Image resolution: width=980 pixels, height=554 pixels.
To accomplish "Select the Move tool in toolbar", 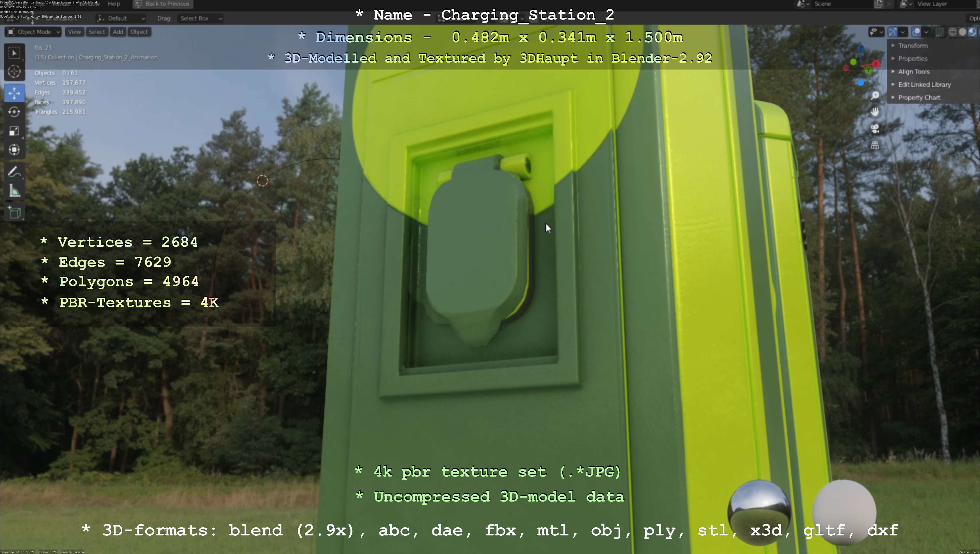I will click(x=14, y=93).
